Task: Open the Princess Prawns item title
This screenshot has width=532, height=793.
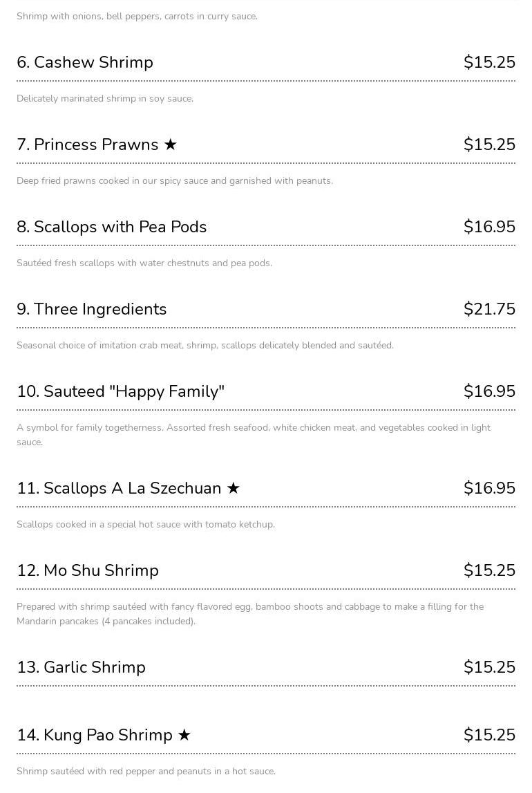Action: point(88,144)
